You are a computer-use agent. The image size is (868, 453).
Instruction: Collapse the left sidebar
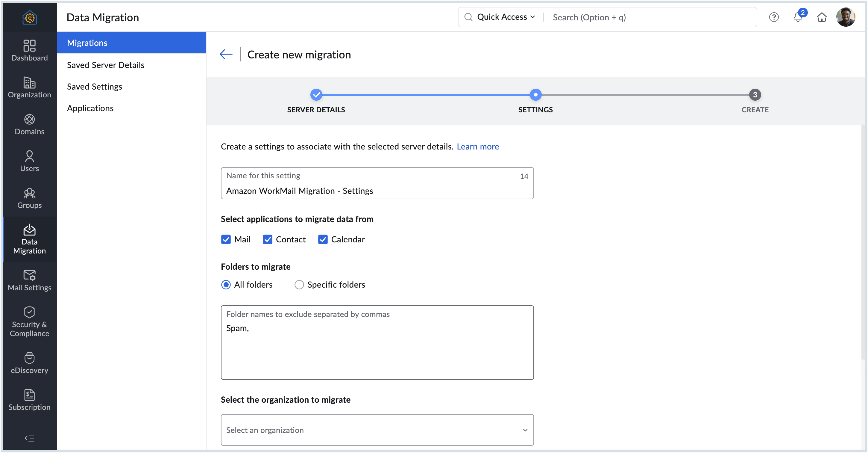tap(29, 438)
